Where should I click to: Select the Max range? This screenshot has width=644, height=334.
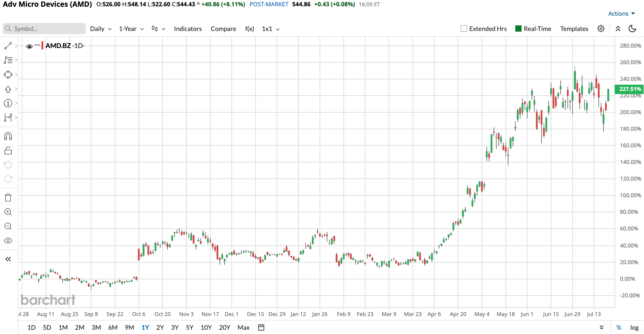tap(244, 327)
